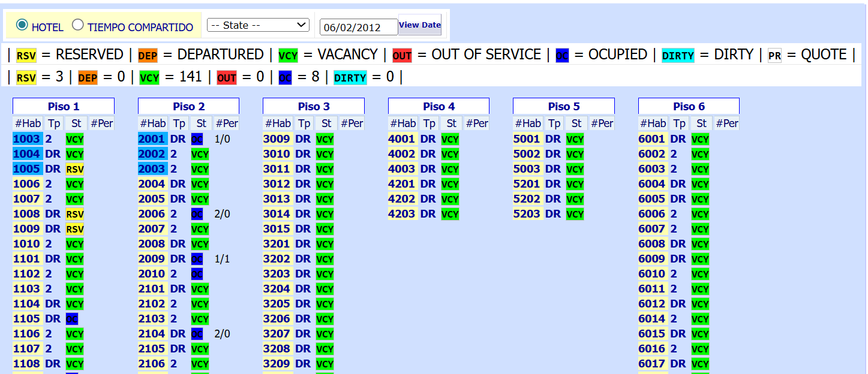This screenshot has height=374, width=868.
Task: Select the Piso 1 header tab
Action: pyautogui.click(x=64, y=106)
